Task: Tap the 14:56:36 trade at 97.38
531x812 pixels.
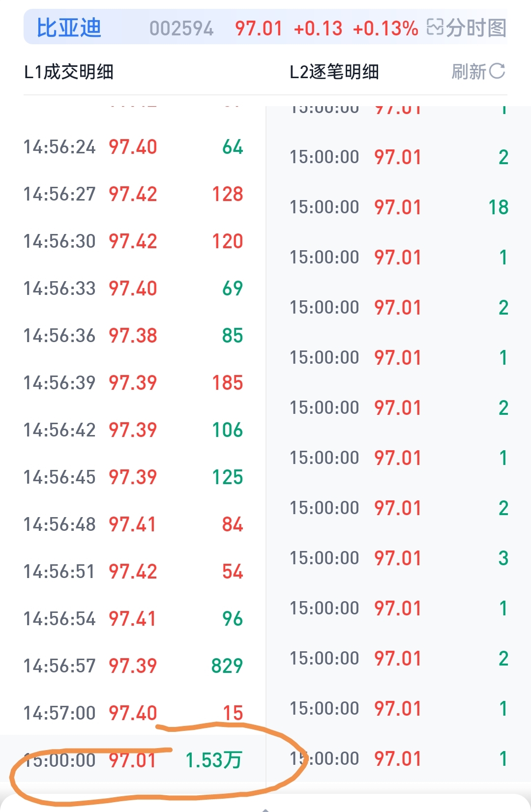Action: coord(133,335)
